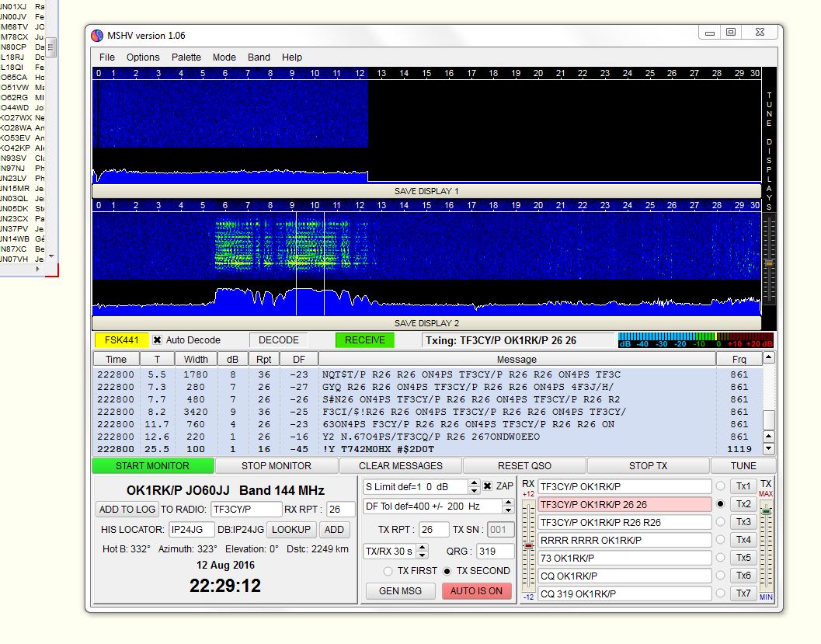Click STOP MONITOR button

[x=277, y=465]
